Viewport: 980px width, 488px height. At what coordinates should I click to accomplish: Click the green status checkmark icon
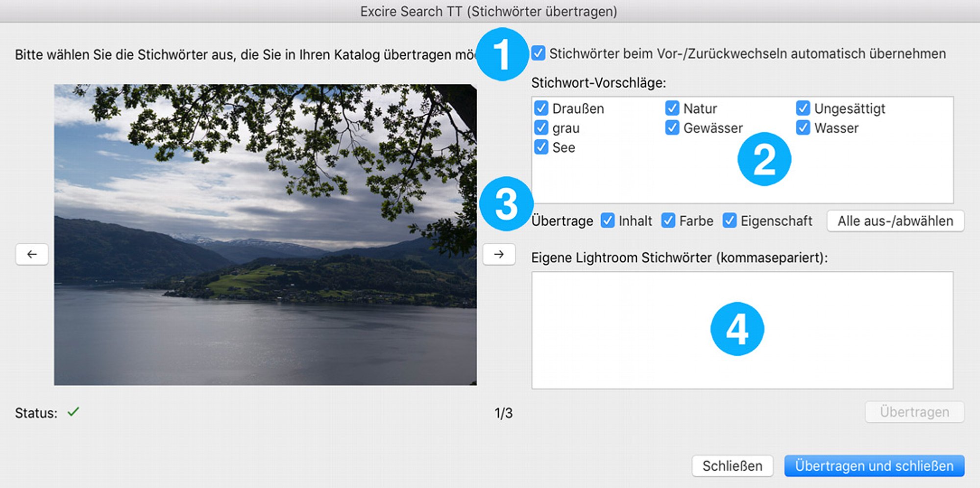(x=73, y=412)
